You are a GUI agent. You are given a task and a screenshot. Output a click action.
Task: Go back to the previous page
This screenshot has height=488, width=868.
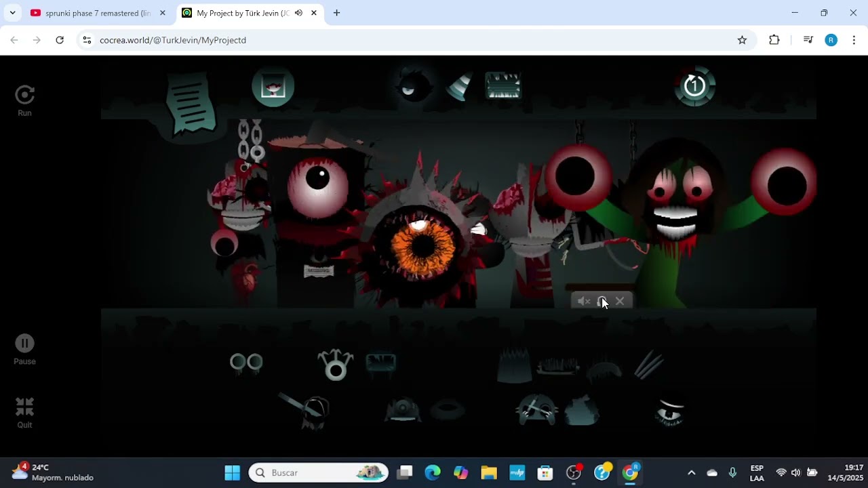14,40
